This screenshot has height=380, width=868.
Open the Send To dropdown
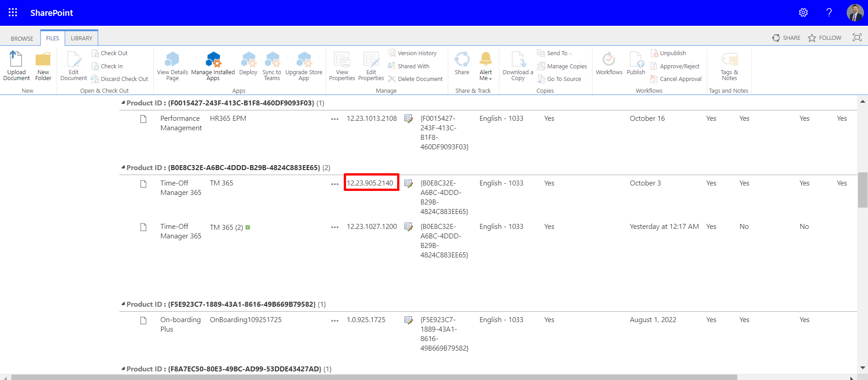coord(555,53)
